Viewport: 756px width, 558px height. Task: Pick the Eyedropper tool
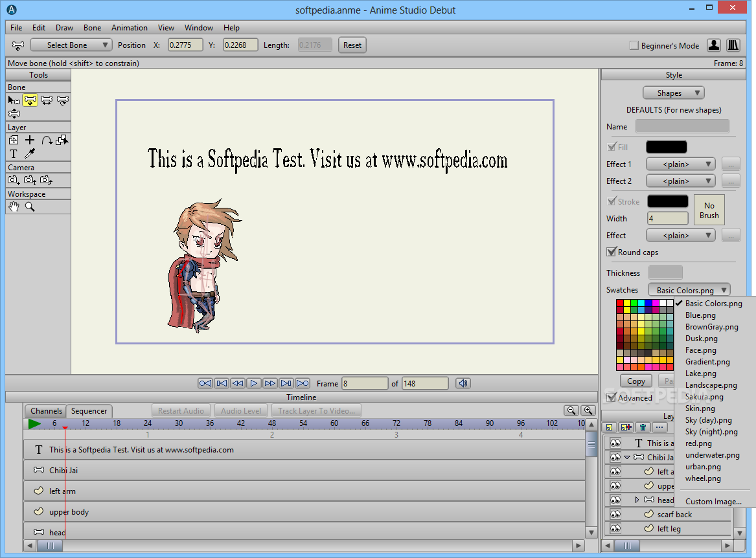(x=30, y=153)
